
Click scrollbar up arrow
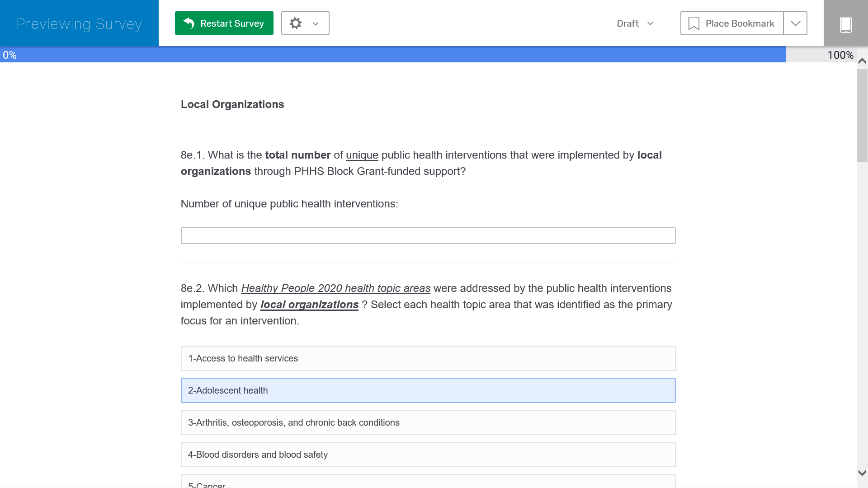[862, 61]
